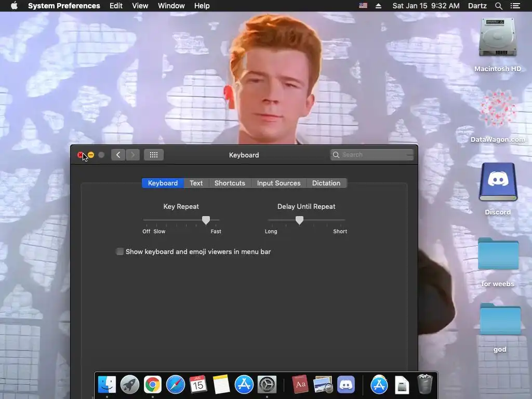
Task: Click the Delay Until Repeat slider thumb
Action: click(299, 220)
